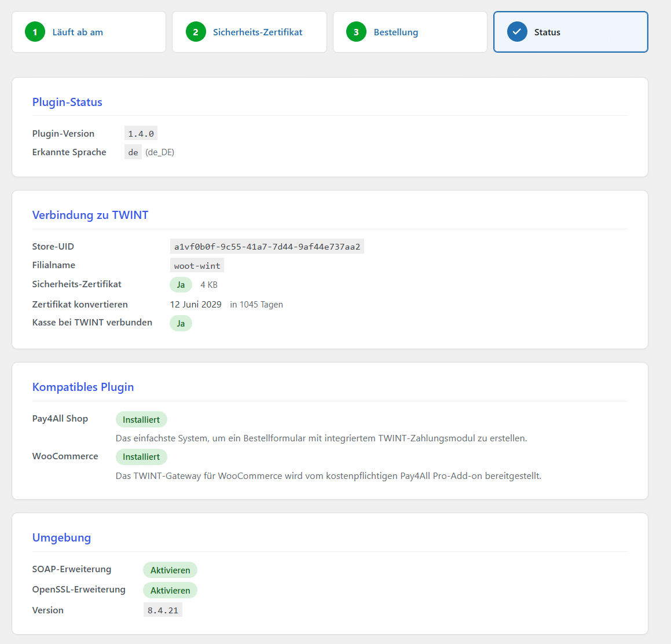Click the Installiert badge for Pay4All Shop
This screenshot has width=671, height=644.
click(x=141, y=420)
